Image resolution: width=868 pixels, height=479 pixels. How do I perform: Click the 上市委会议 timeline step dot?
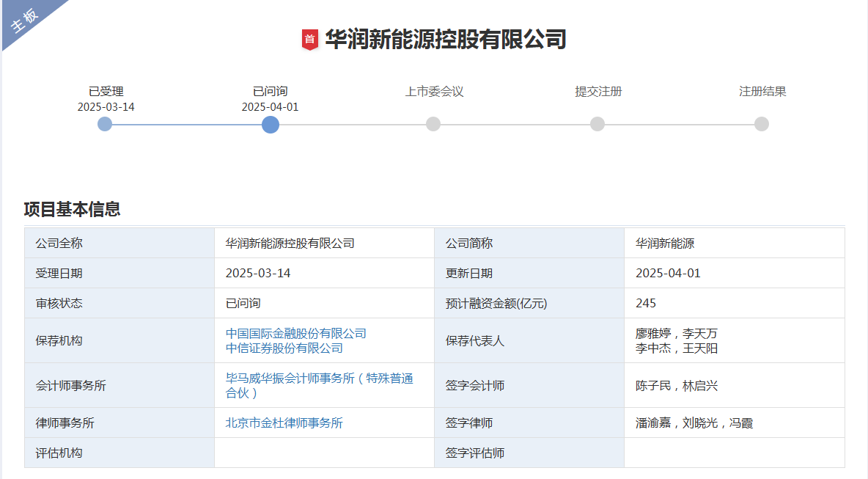[433, 124]
